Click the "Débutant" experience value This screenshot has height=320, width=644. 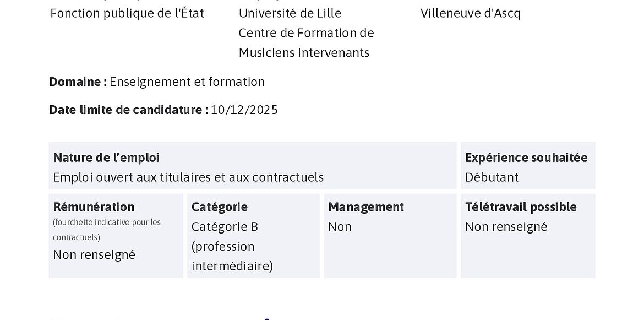click(x=492, y=177)
